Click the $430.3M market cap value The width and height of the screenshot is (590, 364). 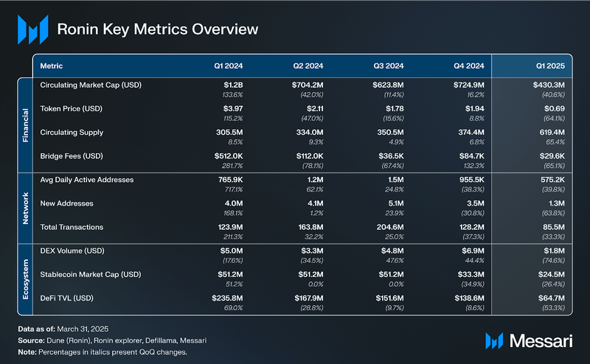549,85
